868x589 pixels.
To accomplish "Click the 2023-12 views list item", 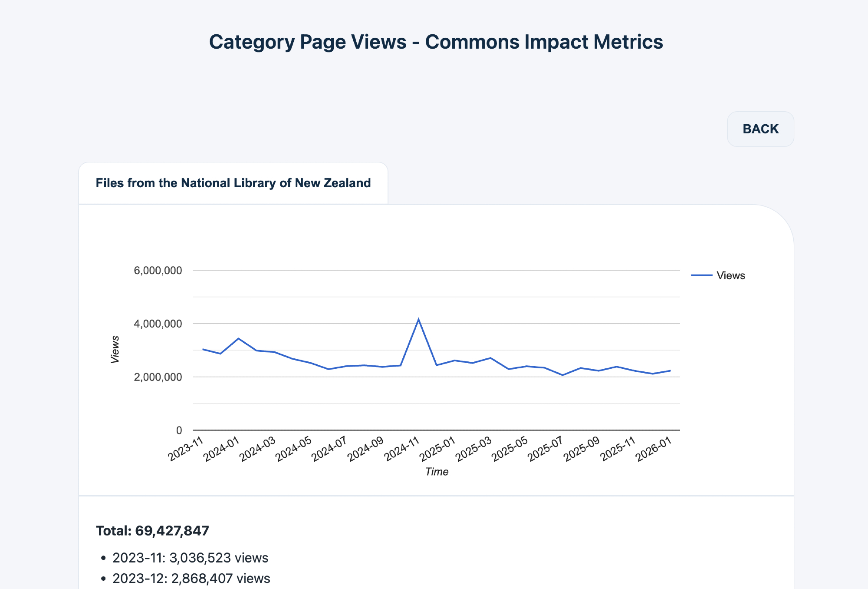I will tap(191, 579).
